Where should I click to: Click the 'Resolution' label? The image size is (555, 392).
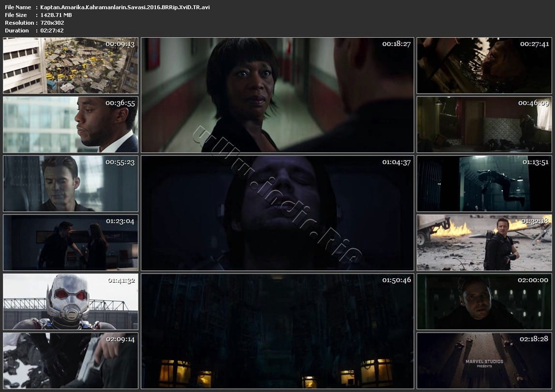coord(19,23)
